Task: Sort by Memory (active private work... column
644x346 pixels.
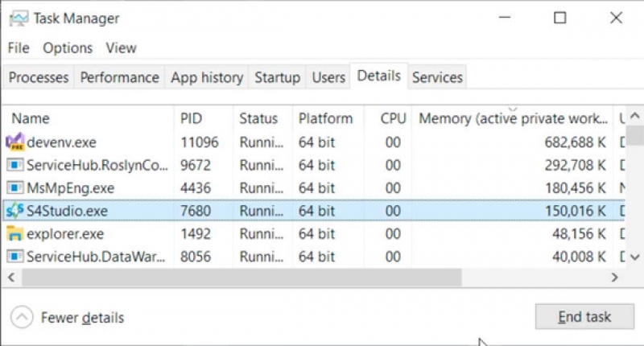Action: (x=513, y=118)
